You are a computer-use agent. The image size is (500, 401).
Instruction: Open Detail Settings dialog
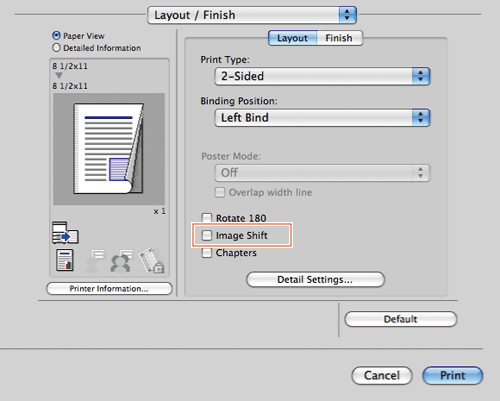315,279
